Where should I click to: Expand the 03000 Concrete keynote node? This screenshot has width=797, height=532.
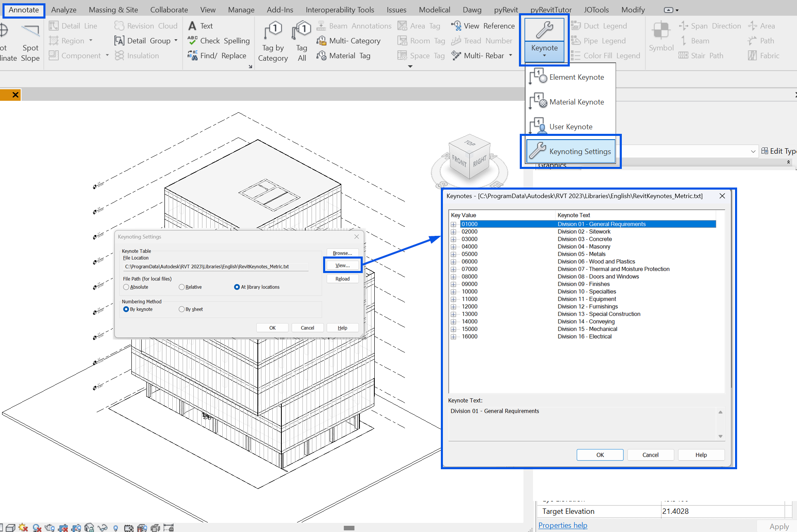[454, 239]
